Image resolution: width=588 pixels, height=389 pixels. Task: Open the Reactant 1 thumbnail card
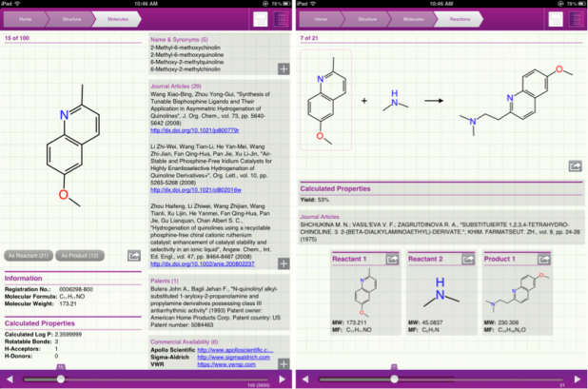[x=365, y=294]
